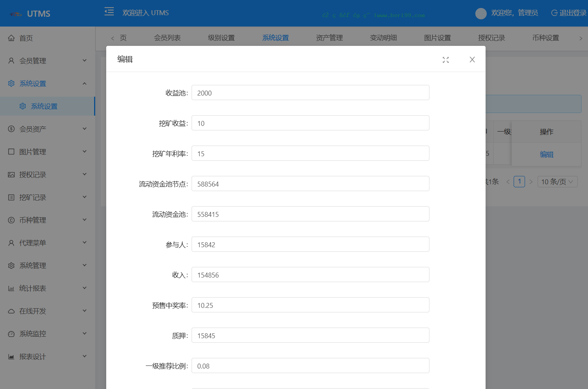Click the 编辑 link in the table row
The width and height of the screenshot is (588, 389).
(547, 154)
